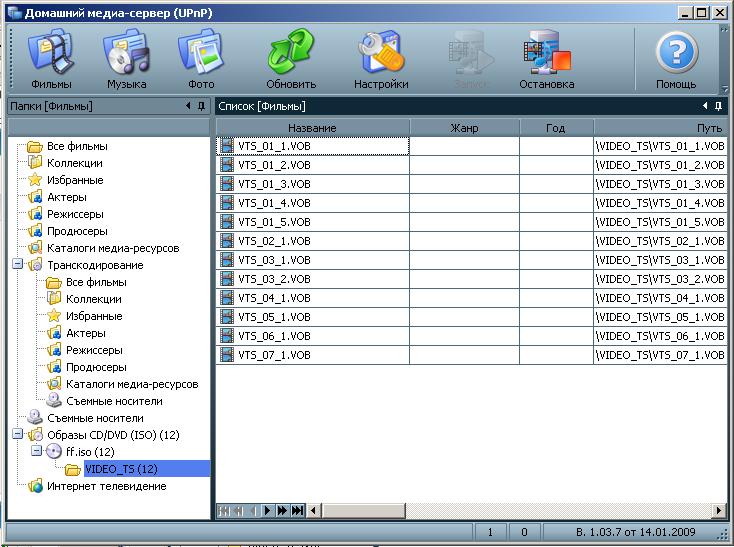Sort by the Название column header
This screenshot has height=547, width=734.
312,128
